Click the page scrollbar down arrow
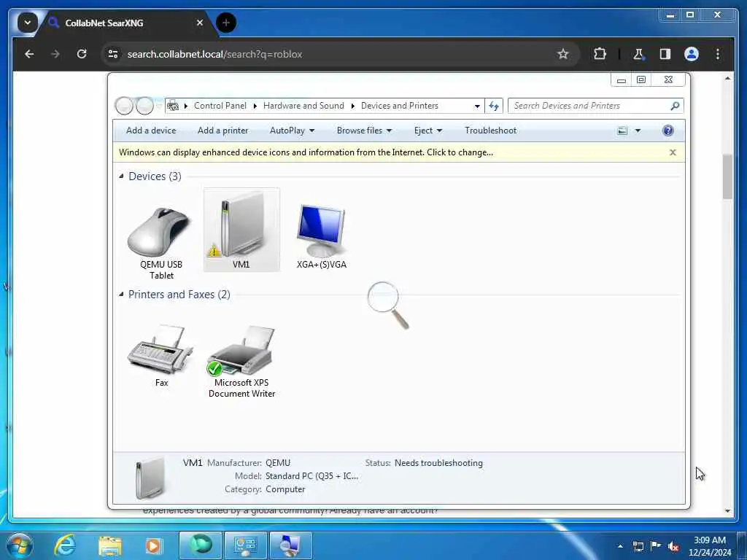This screenshot has width=747, height=560. pyautogui.click(x=727, y=511)
